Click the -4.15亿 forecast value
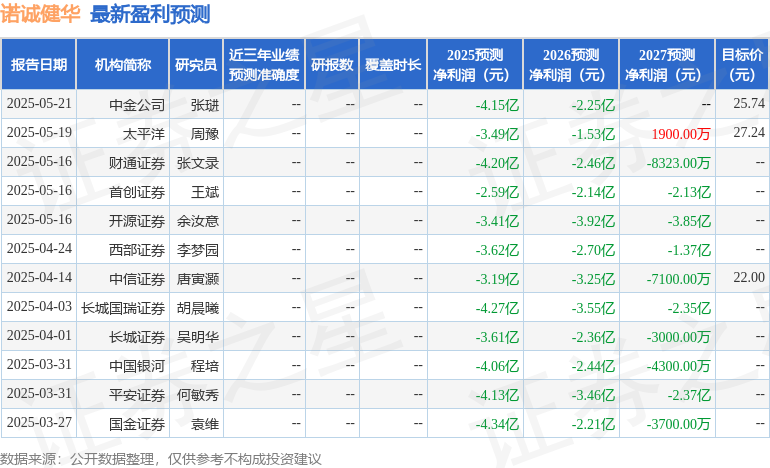This screenshot has width=770, height=468. tap(497, 105)
